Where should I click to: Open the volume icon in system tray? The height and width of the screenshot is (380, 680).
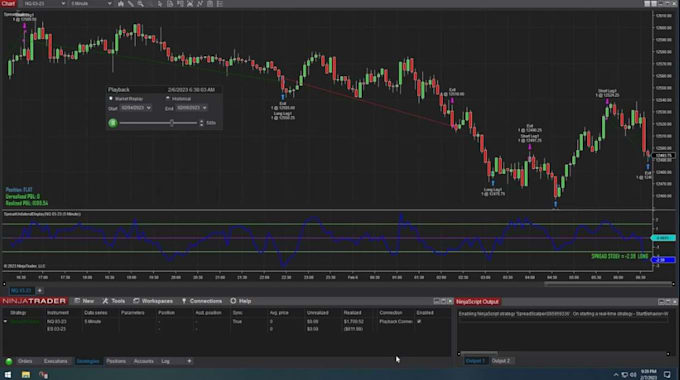633,375
